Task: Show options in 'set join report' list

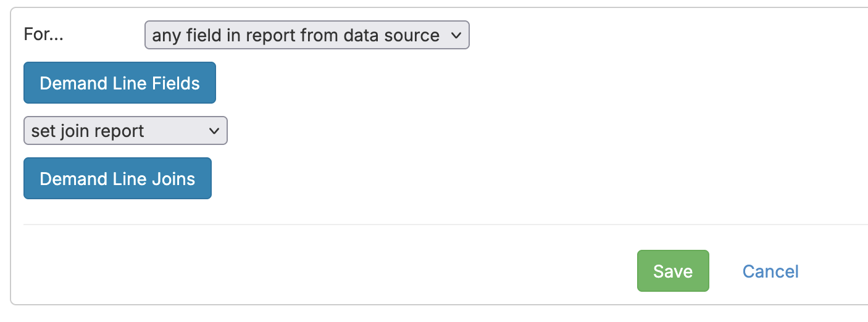Action: (125, 131)
